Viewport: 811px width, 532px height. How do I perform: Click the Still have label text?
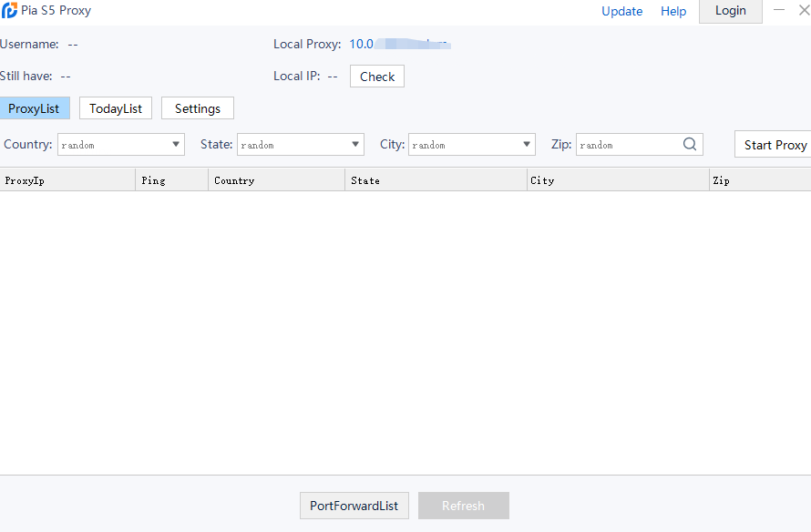point(26,76)
